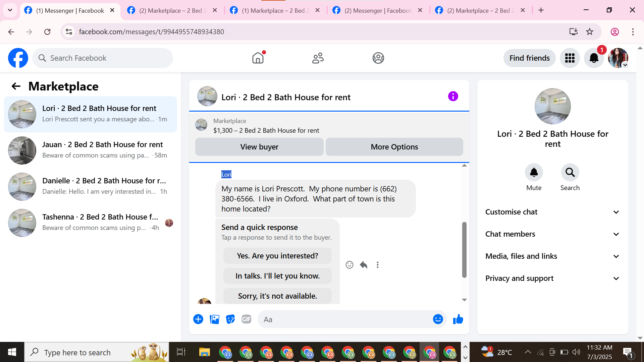Open the sticker chooser icon
This screenshot has width=644, height=362.
[230, 319]
